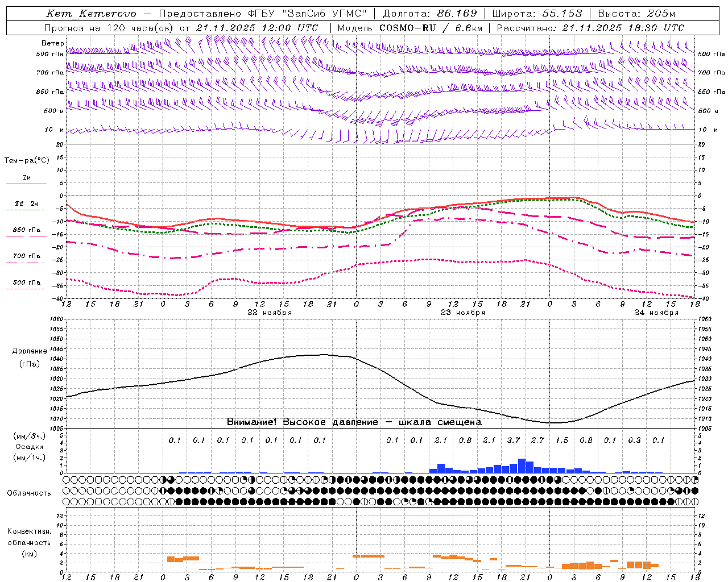Click the 2.7 precipitation total

pyautogui.click(x=537, y=440)
